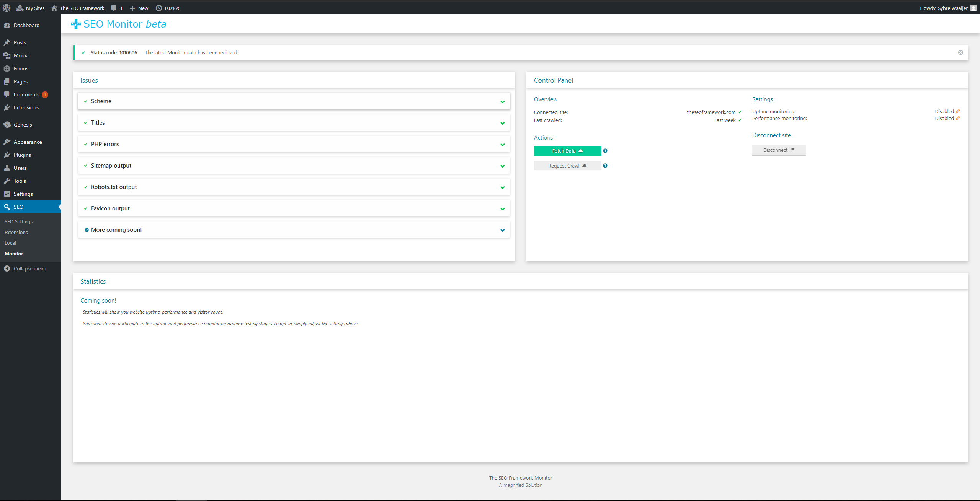Open The SEO Framework site menu
Viewport: 980px width, 501px height.
click(x=78, y=8)
